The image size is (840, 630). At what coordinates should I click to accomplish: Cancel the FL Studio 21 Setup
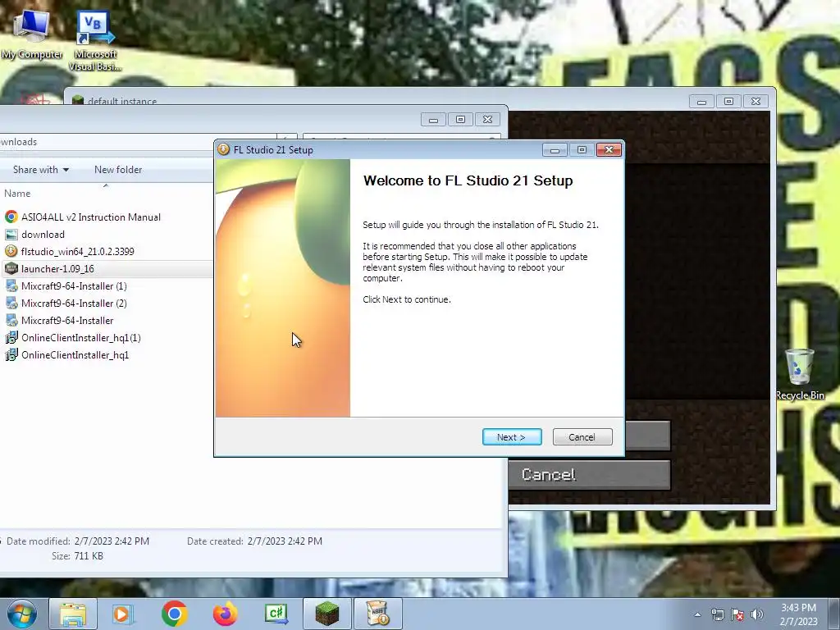coord(582,437)
